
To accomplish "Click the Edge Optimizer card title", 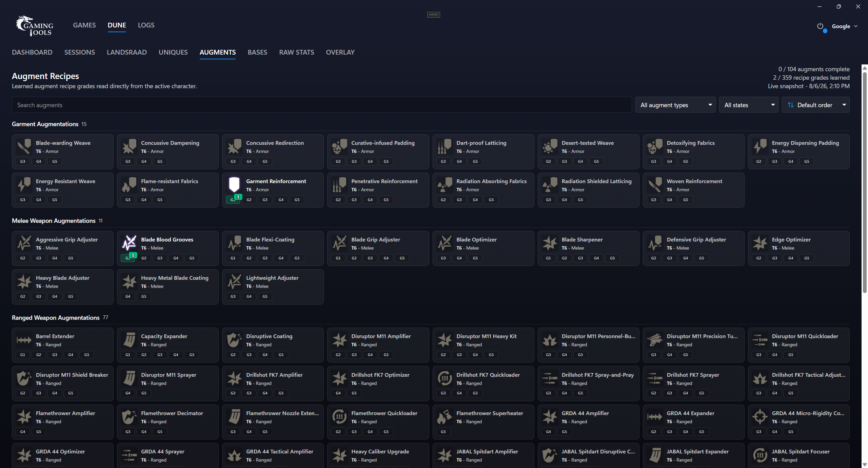I will (791, 239).
